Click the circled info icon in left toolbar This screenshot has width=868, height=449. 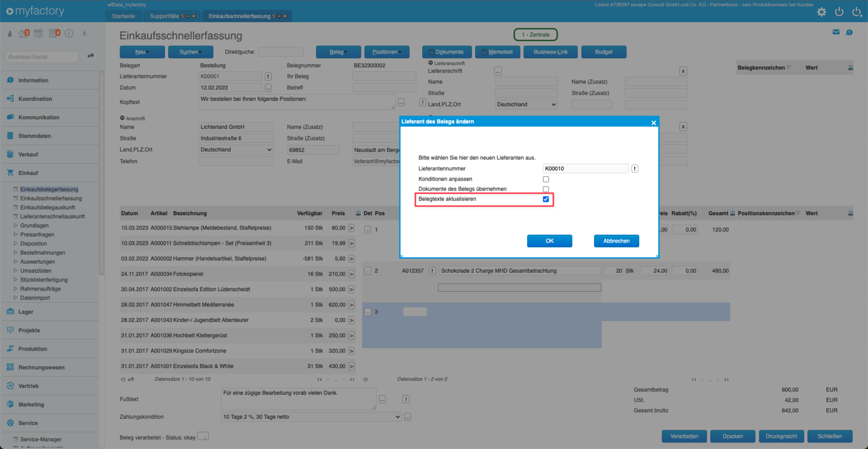(69, 33)
